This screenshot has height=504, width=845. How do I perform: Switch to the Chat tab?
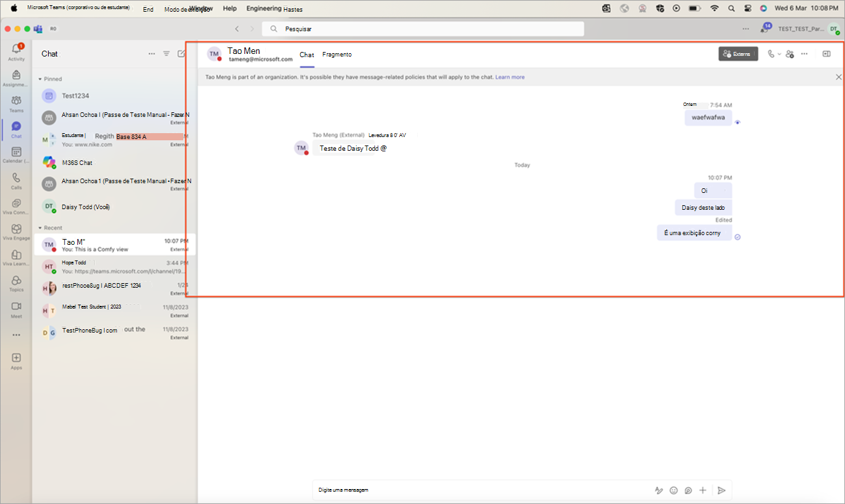(x=307, y=55)
